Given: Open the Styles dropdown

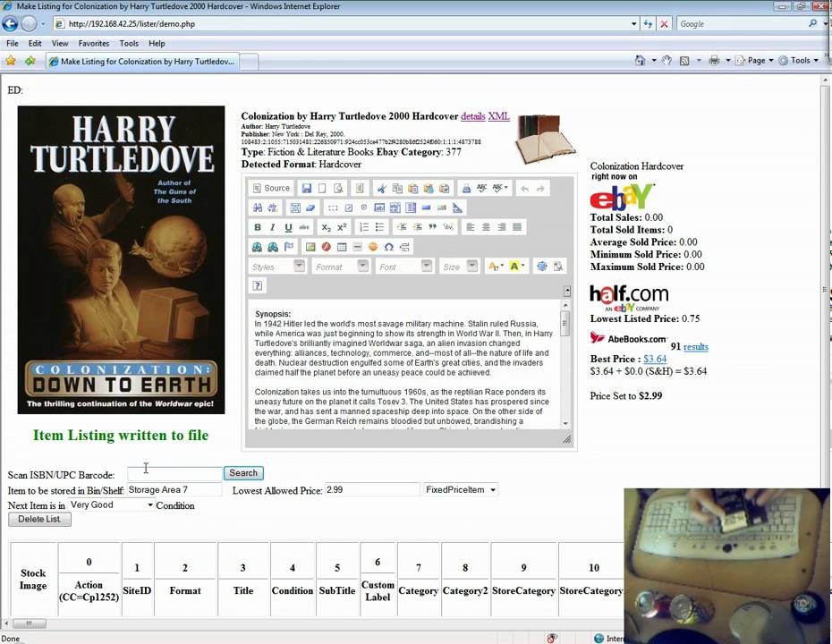Looking at the screenshot, I should tap(277, 267).
